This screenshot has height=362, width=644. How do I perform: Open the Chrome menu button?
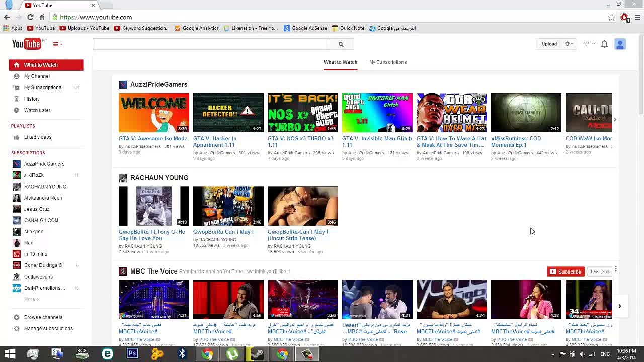point(637,17)
